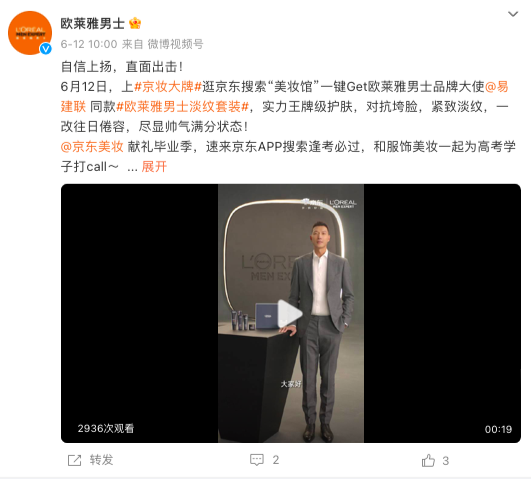Click the 欧莱雅男士 username
531x479 pixels.
coord(92,23)
